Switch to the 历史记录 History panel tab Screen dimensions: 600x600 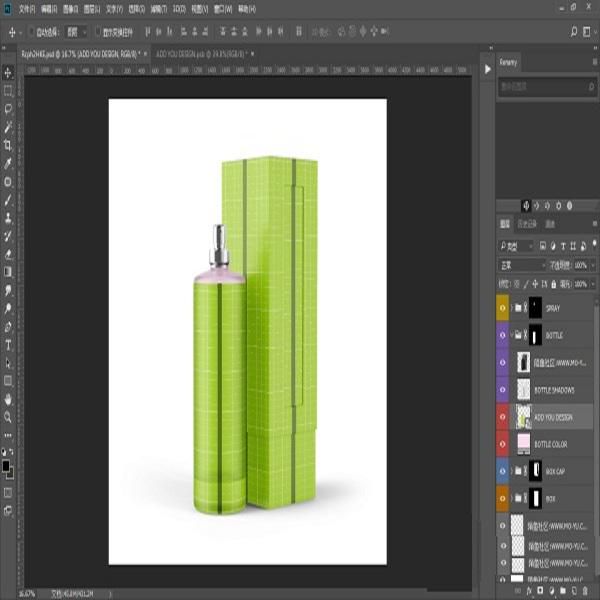(527, 224)
